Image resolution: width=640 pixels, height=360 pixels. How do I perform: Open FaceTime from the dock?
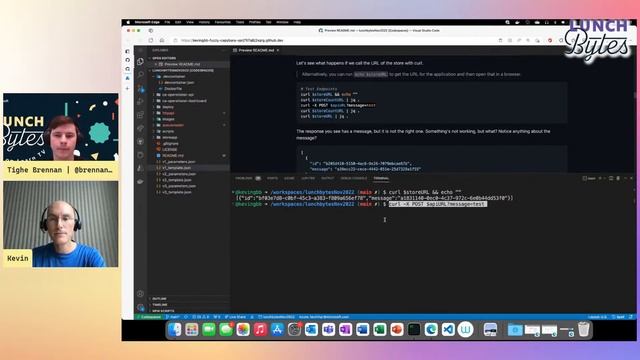[209, 329]
